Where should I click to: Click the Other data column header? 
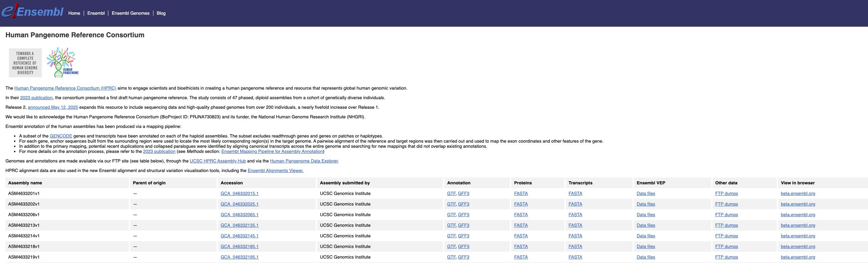(x=745, y=183)
